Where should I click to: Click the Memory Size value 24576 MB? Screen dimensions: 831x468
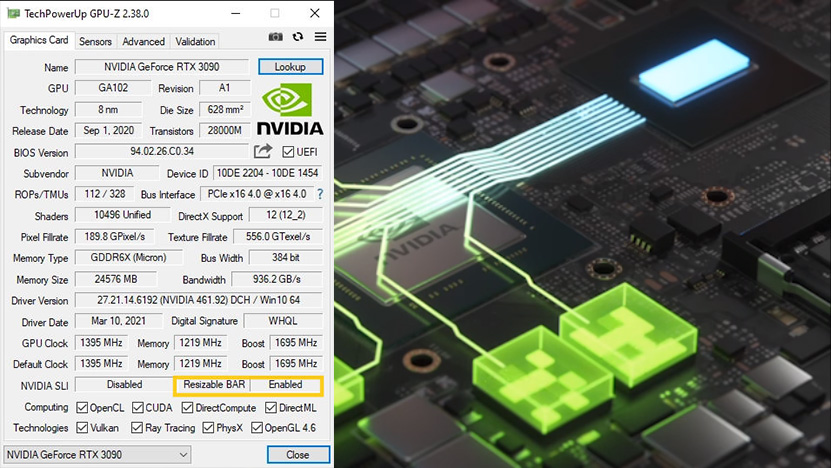click(x=116, y=279)
